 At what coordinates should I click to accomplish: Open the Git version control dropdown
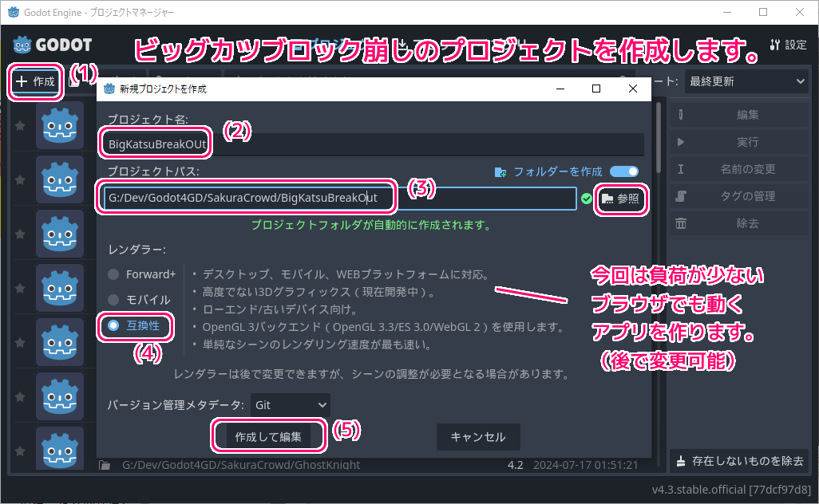[x=291, y=405]
